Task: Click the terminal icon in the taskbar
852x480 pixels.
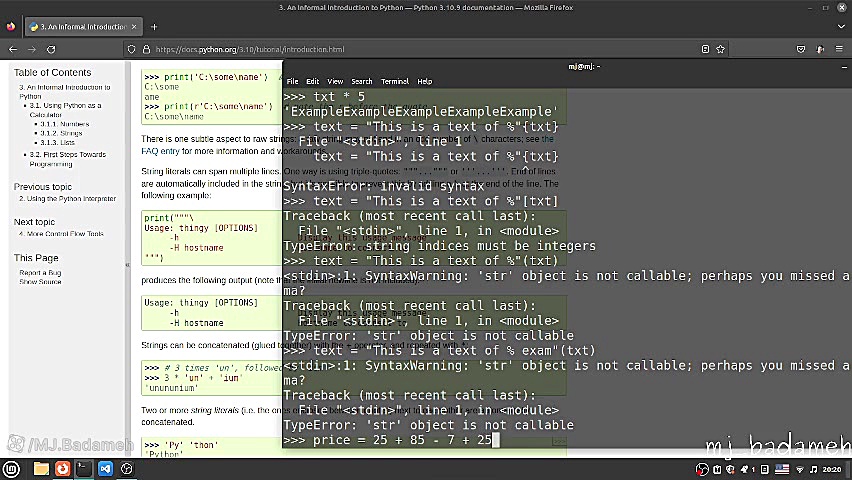Action: click(84, 468)
